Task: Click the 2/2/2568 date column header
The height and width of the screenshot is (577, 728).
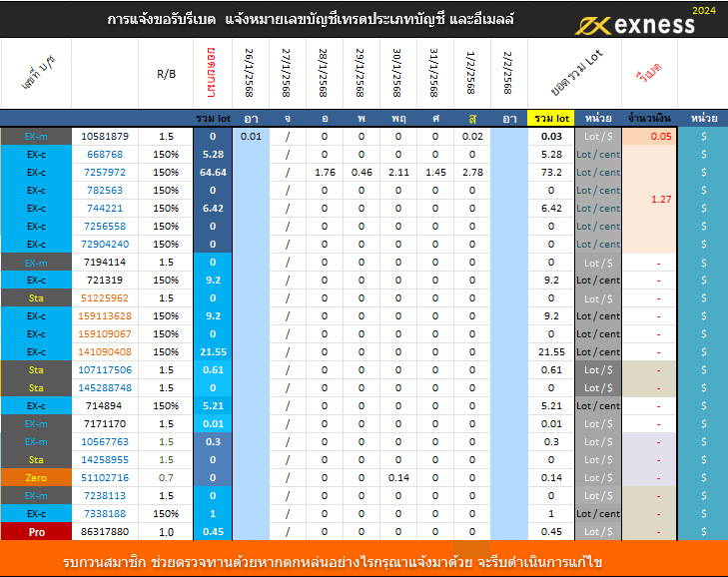Action: coord(508,73)
